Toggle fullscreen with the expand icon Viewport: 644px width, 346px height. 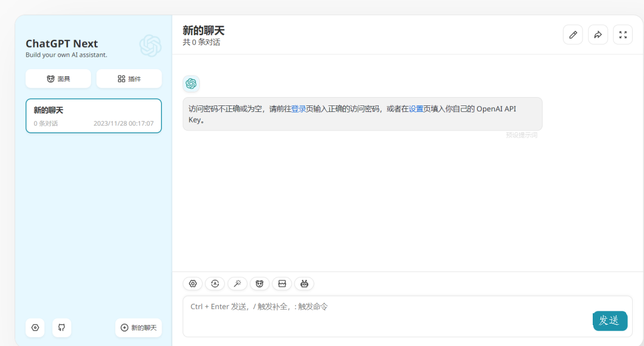(623, 35)
